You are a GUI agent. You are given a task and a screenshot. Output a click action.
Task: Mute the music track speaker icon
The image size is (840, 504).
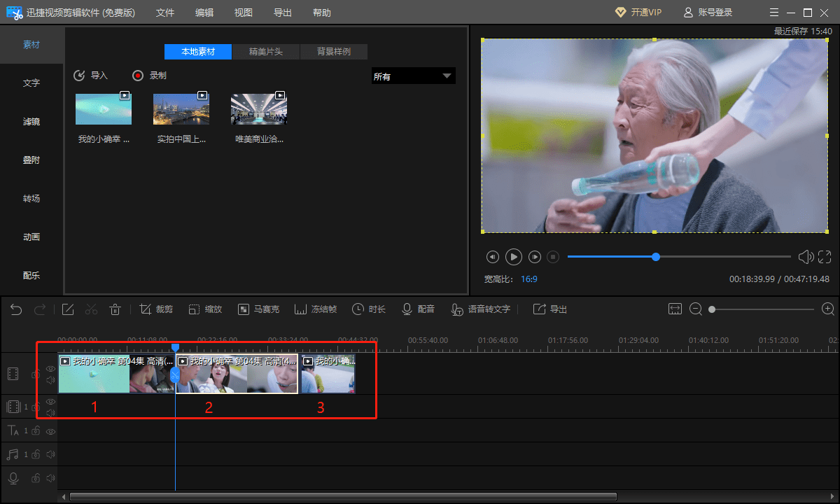click(50, 455)
